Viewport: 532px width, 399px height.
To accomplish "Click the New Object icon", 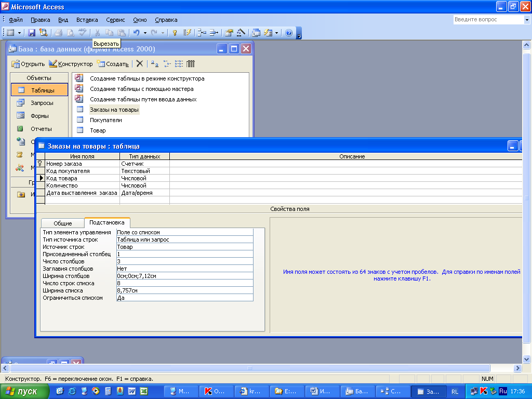I will coord(268,33).
